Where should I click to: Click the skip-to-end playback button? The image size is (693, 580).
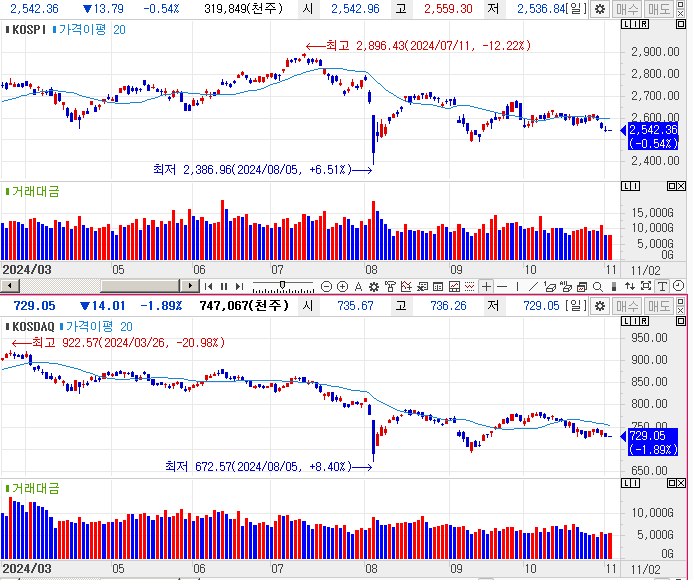239,286
